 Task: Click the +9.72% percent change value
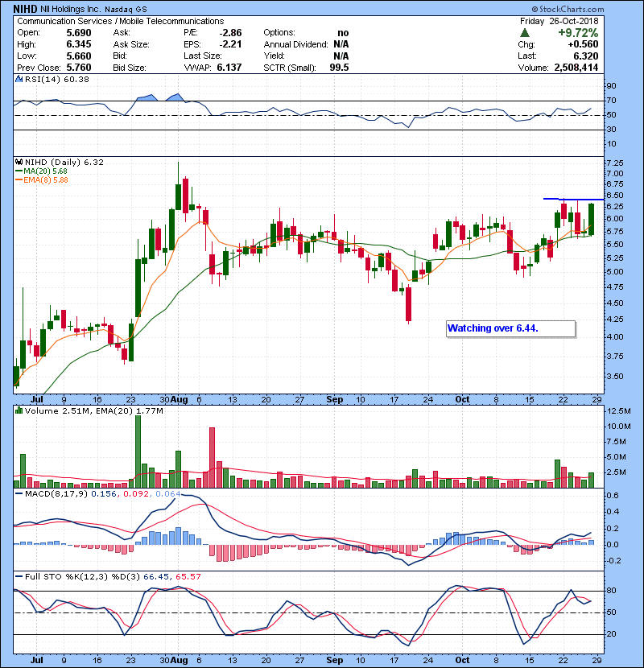click(x=578, y=33)
